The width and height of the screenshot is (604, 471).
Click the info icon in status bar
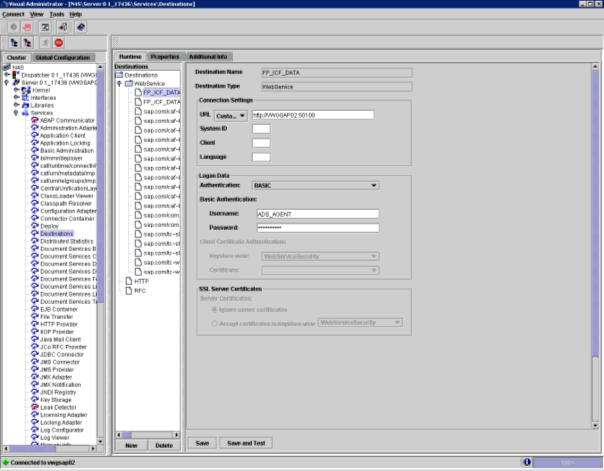[527, 462]
